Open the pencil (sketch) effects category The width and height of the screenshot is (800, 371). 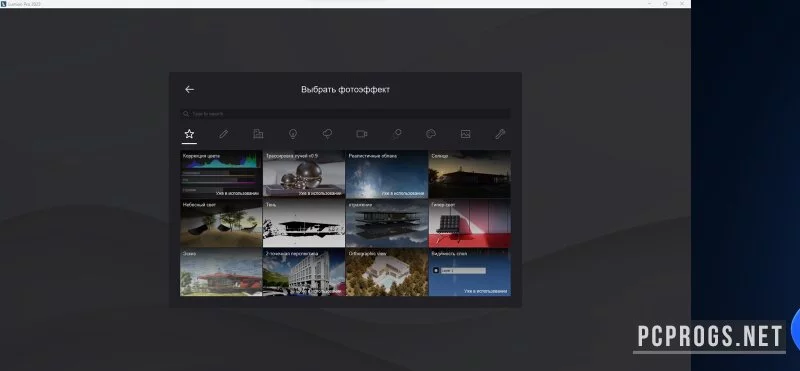[223, 134]
